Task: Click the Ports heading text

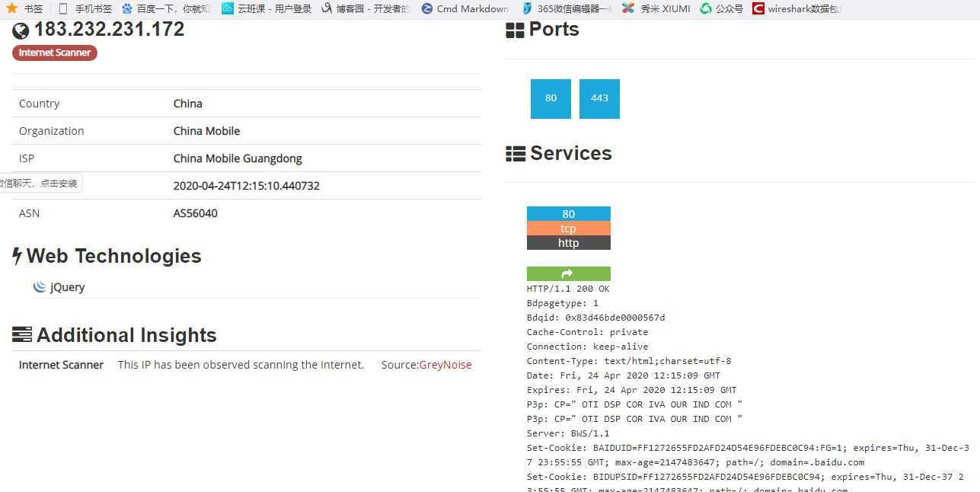Action: tap(554, 30)
